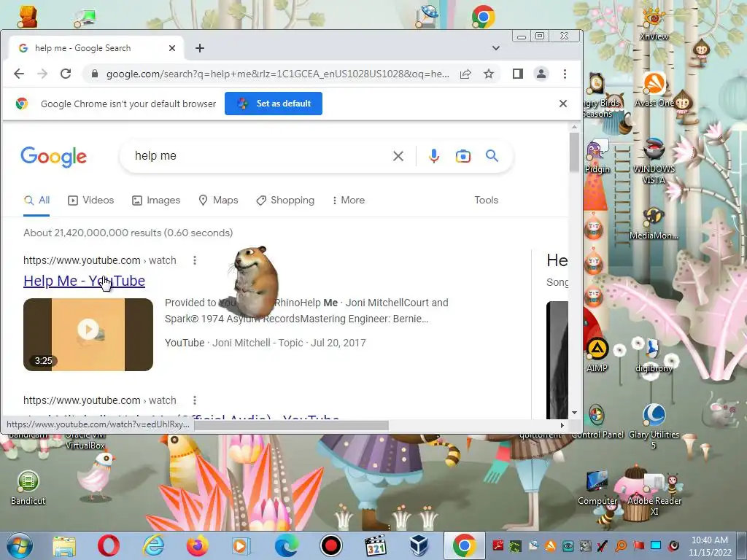Launch Microsoft Edge from taskbar
The image size is (747, 560).
pos(287,545)
